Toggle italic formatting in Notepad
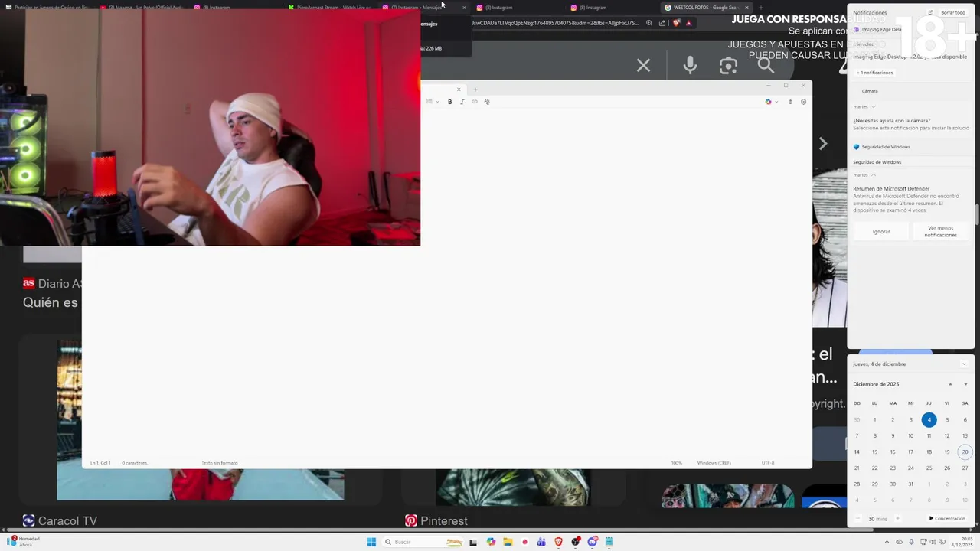The image size is (980, 551). tap(462, 102)
